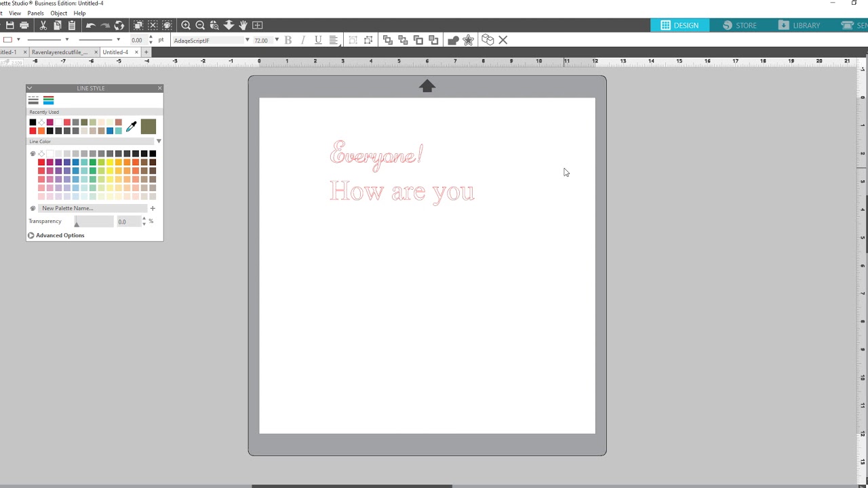Open the View menu
The width and height of the screenshot is (868, 488).
tap(15, 13)
